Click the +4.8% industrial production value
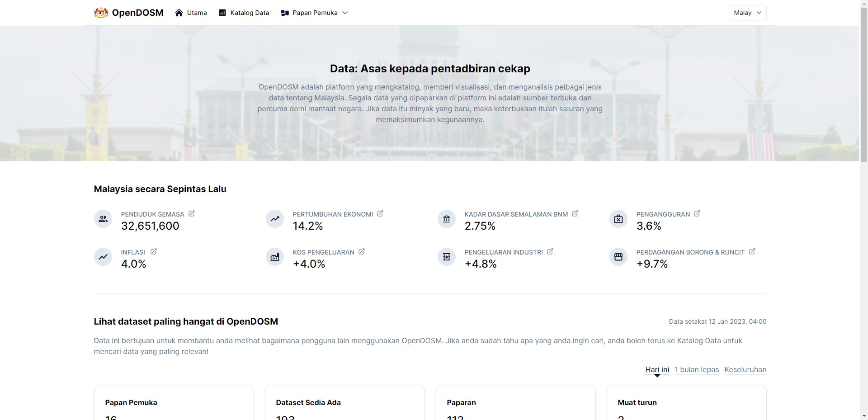The height and width of the screenshot is (420, 868). (481, 264)
